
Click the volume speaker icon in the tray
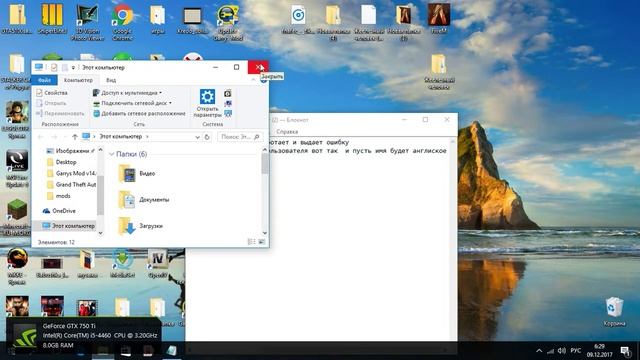pos(562,351)
